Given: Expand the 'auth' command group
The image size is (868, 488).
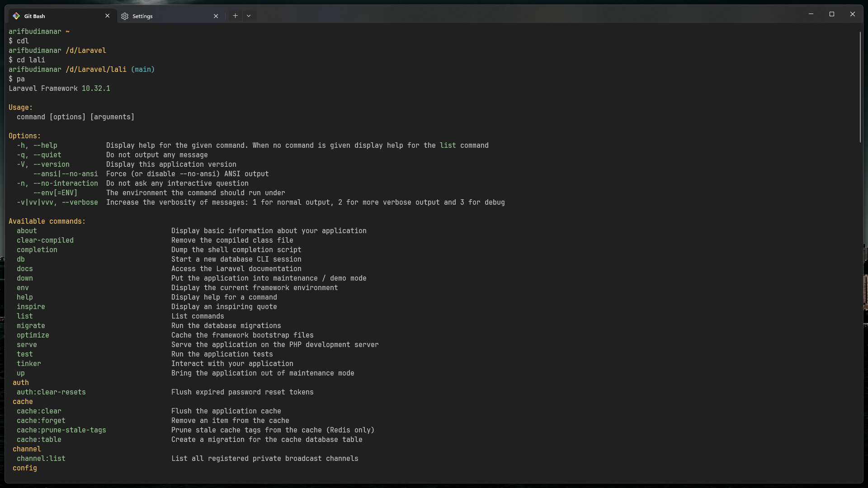Looking at the screenshot, I should [21, 382].
